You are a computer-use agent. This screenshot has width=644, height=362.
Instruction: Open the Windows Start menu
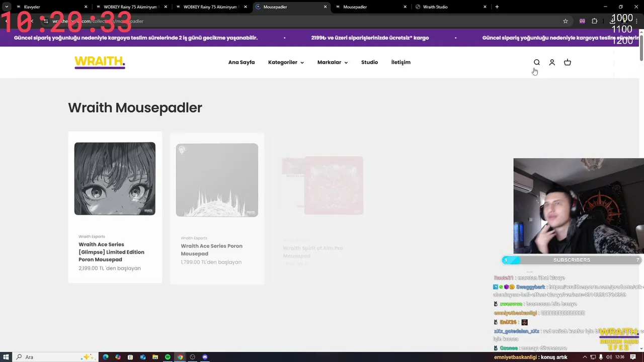6,357
